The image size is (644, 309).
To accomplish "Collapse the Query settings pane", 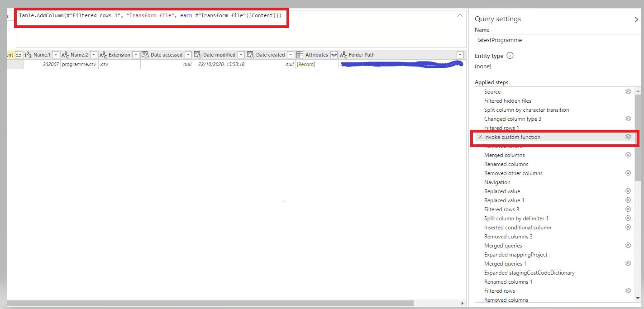I will coord(637,19).
